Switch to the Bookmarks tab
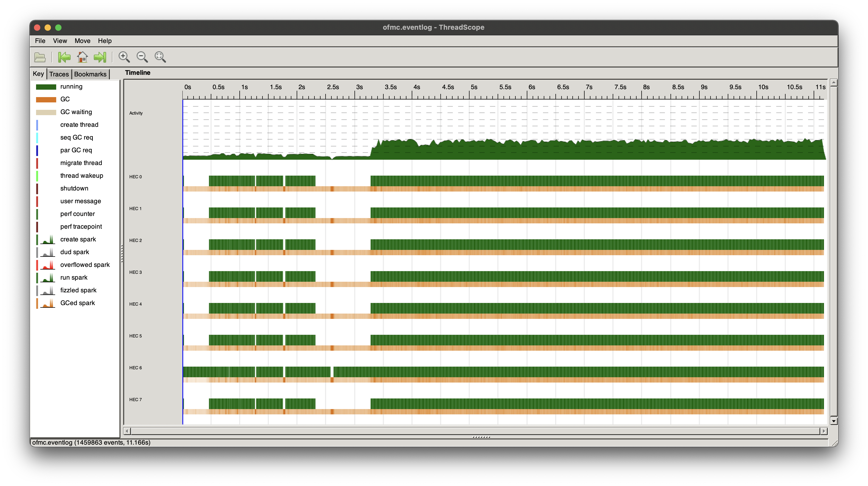868x486 pixels. [x=90, y=74]
